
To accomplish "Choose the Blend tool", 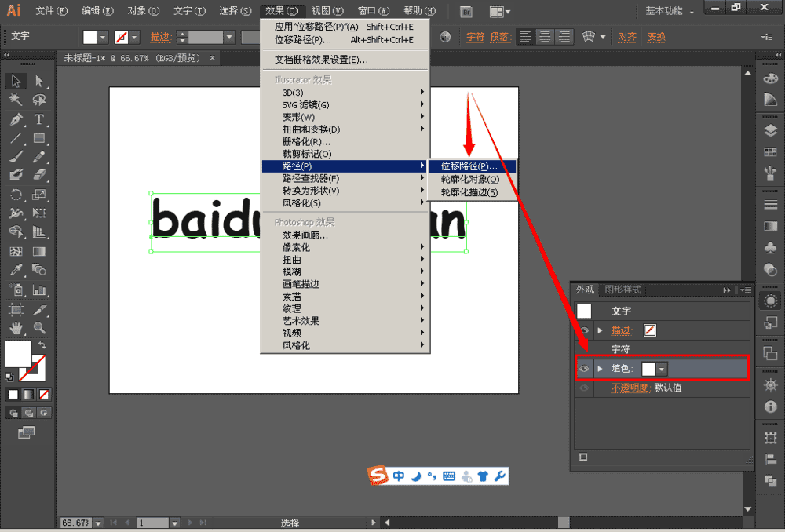I will coord(39,270).
